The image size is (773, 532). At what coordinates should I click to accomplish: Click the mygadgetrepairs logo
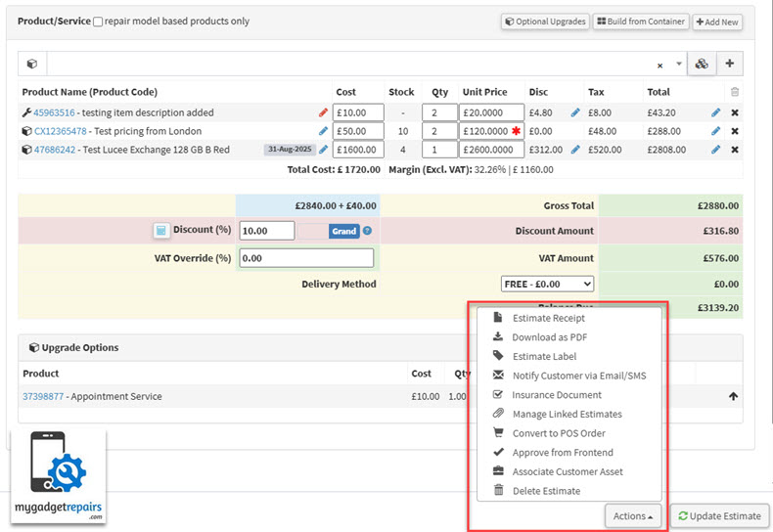click(x=58, y=476)
